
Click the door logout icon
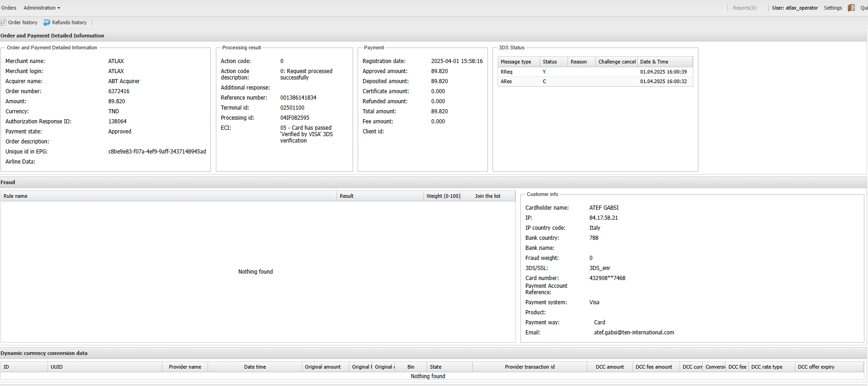tap(851, 8)
